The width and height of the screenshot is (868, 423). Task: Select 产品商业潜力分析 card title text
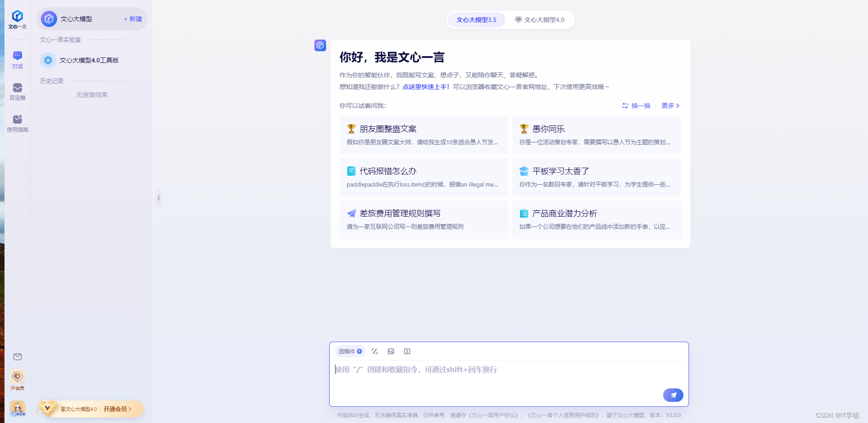point(565,214)
